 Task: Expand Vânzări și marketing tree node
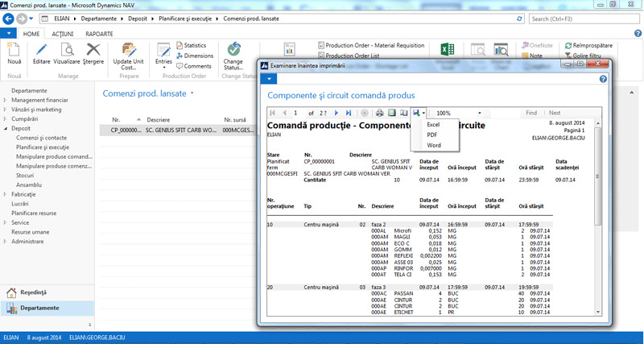click(5, 110)
